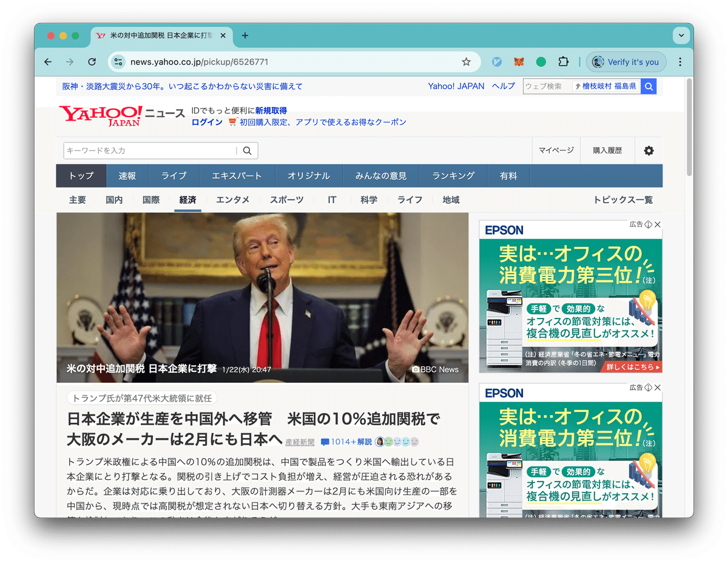Image resolution: width=728 pixels, height=563 pixels.
Task: Open the 初回購入限定 coupon link
Action: point(323,122)
